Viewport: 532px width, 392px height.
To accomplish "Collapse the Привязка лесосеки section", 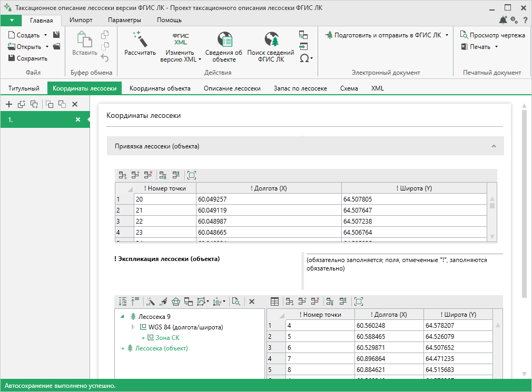I will pos(494,146).
